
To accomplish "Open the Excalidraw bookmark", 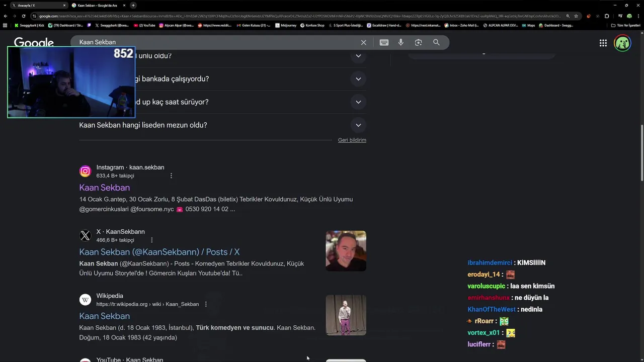I will [x=384, y=25].
